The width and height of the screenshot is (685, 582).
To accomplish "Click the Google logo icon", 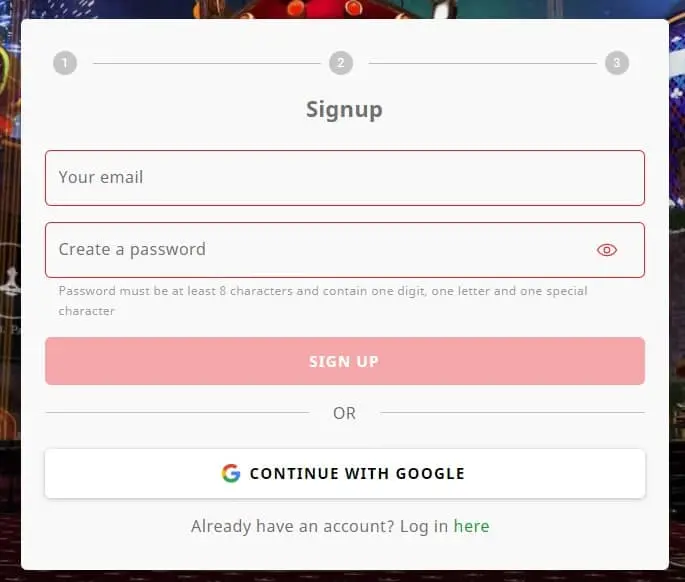I will (231, 473).
